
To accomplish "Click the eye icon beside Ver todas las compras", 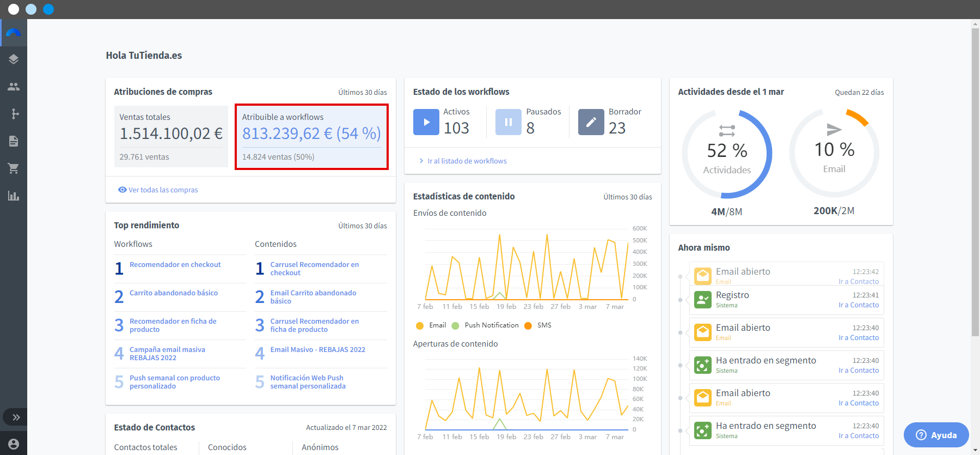I will point(122,190).
